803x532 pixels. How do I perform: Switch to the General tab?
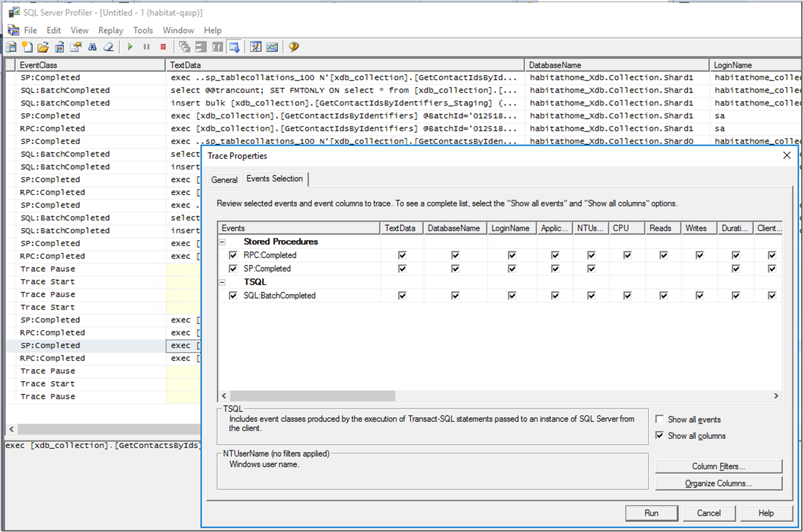(224, 180)
